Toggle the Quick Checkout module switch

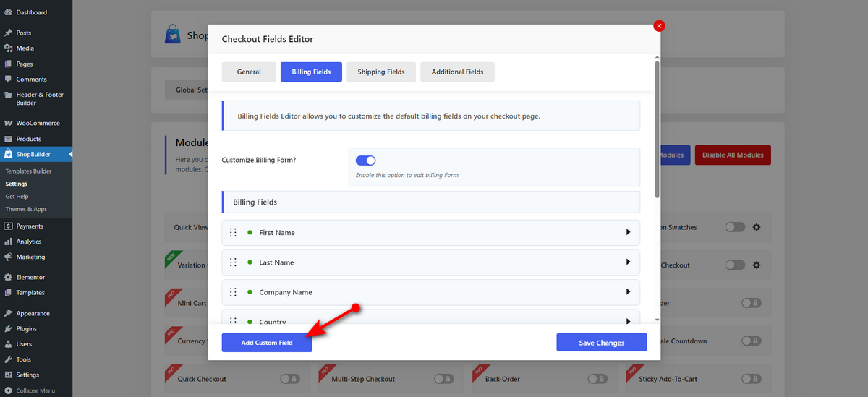pos(289,379)
